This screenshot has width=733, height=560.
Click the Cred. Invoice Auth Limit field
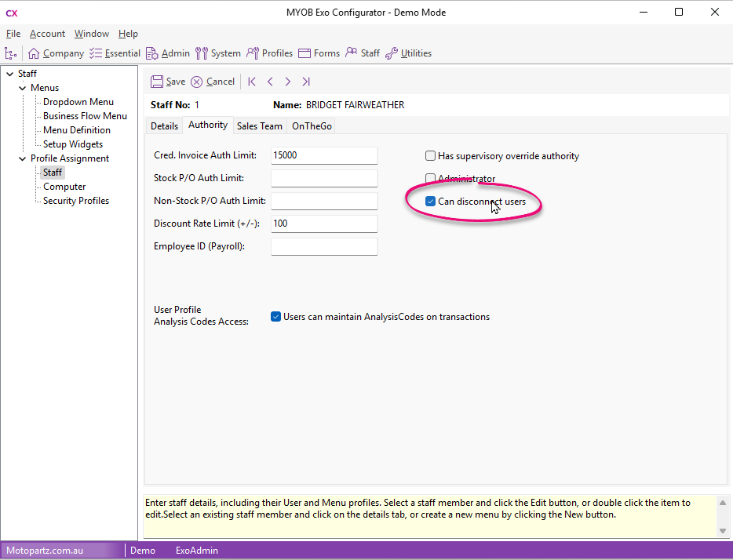click(x=324, y=156)
